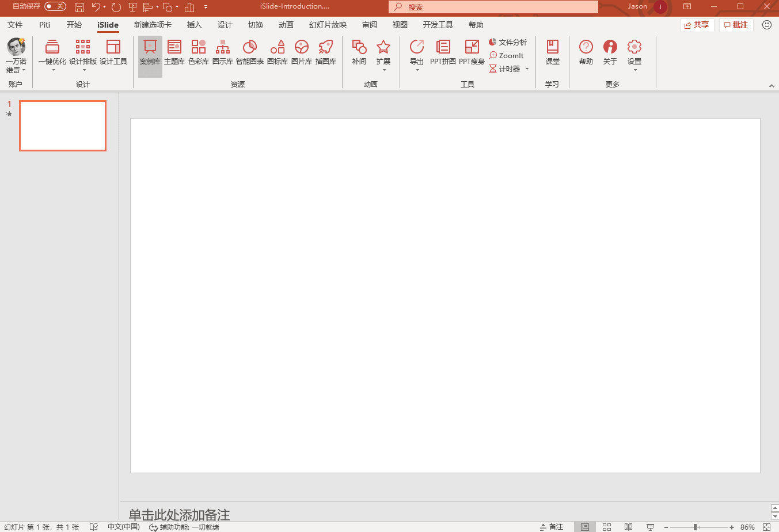Switch to the 开始 home tab
Screen dimensions: 779x532
point(74,25)
